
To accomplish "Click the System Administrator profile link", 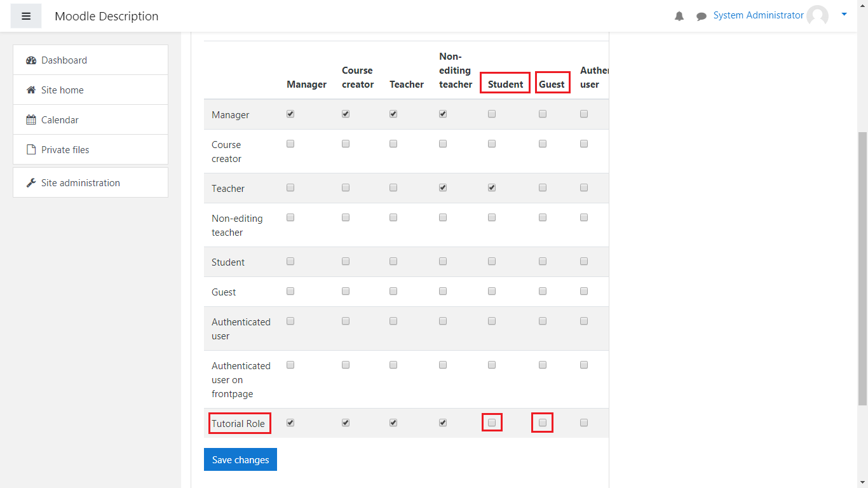I will click(758, 15).
